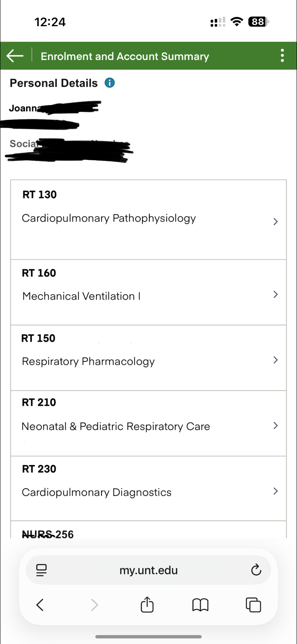This screenshot has height=644, width=297.
Task: Open Safari page settings icon
Action: (x=41, y=570)
